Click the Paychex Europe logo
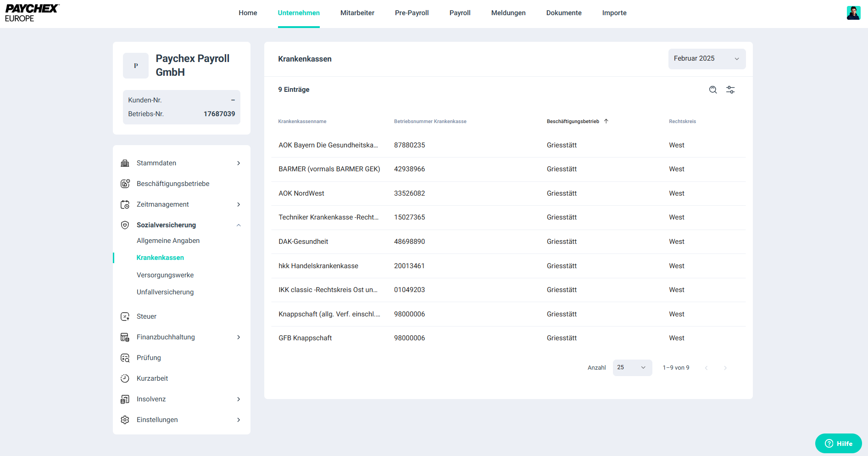This screenshot has width=868, height=456. (x=32, y=13)
